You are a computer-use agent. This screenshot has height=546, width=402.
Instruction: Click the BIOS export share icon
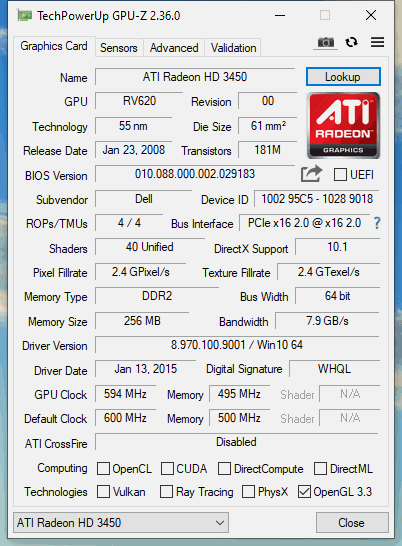311,173
